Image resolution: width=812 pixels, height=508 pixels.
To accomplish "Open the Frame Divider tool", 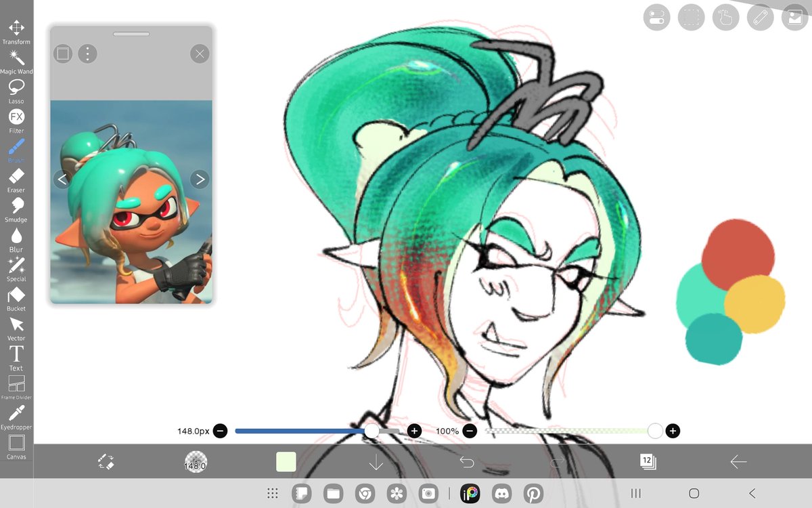I will point(16,388).
